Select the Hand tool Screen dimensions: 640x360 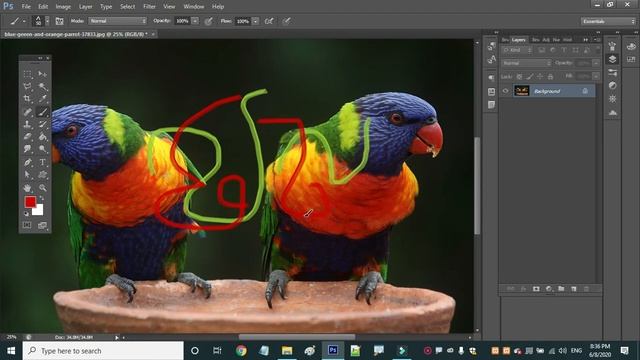point(27,188)
